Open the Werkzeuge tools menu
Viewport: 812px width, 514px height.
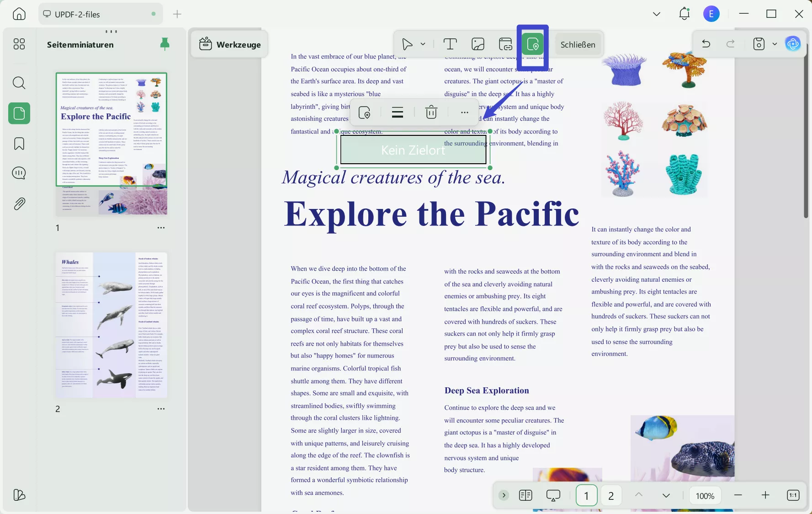(x=230, y=44)
